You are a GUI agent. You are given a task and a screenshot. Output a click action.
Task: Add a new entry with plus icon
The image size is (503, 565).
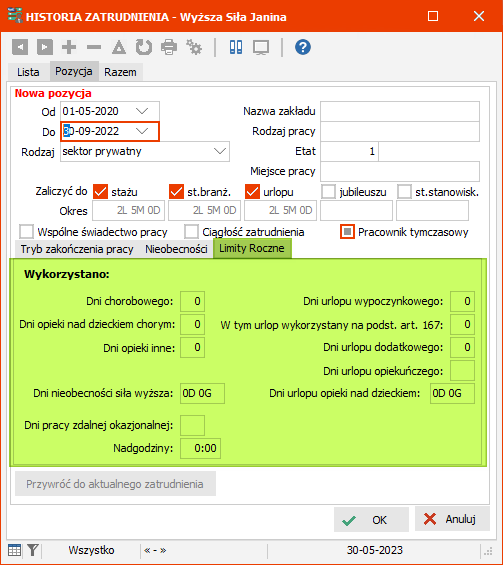[69, 47]
